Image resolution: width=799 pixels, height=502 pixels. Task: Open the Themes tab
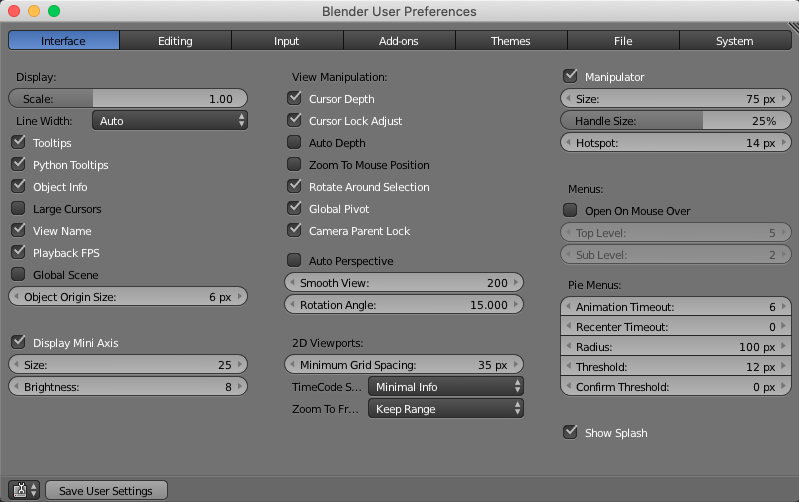(511, 40)
